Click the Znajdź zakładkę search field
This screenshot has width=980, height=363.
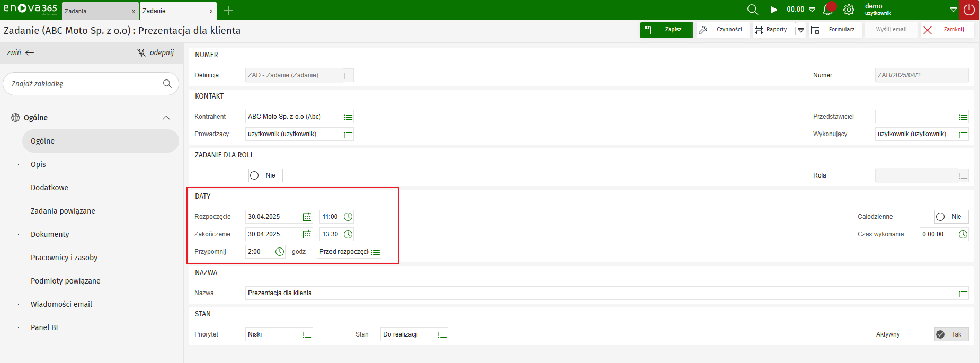coord(85,84)
